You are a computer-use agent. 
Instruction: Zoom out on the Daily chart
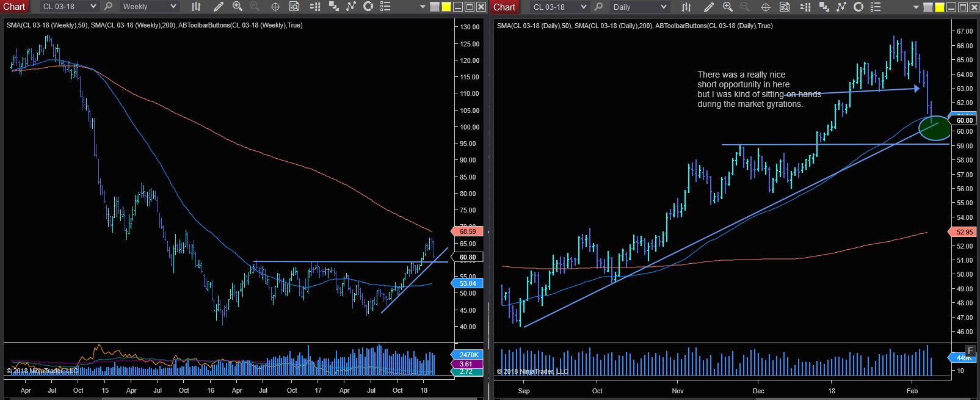click(745, 7)
